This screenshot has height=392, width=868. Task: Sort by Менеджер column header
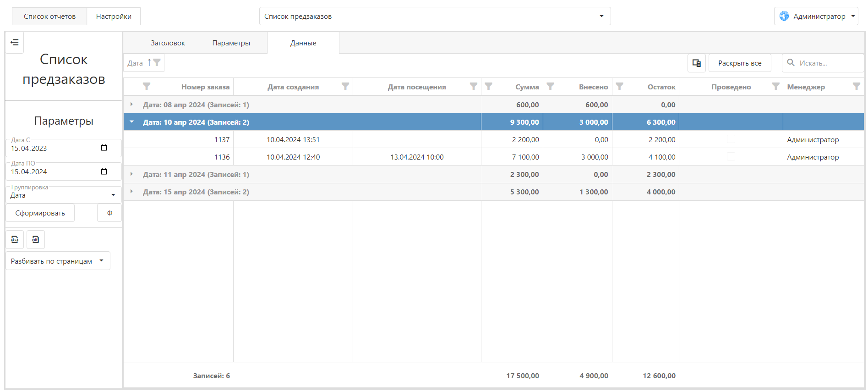click(806, 87)
